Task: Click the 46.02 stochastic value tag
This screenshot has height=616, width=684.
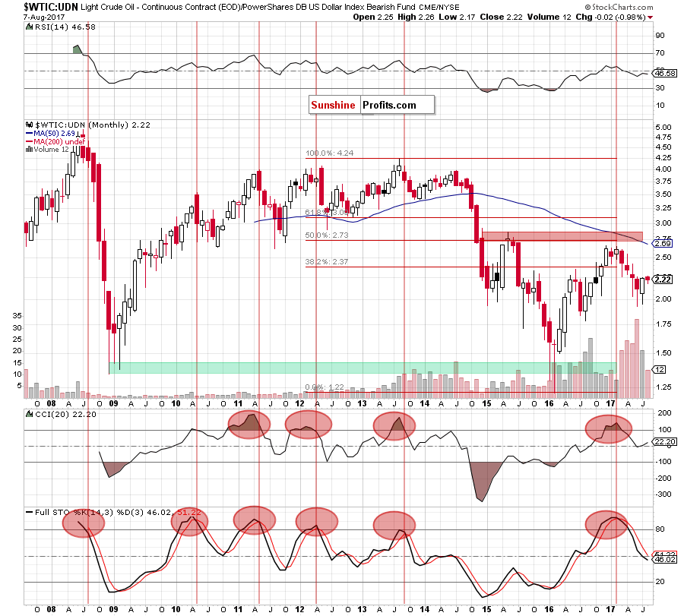Action: click(x=666, y=559)
